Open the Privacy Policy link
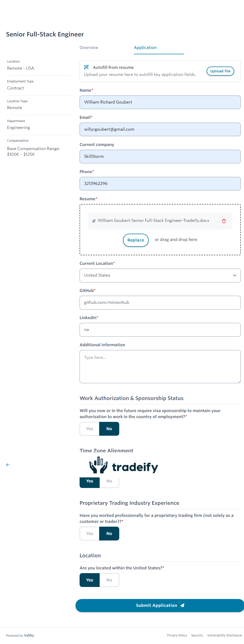 [x=177, y=635]
